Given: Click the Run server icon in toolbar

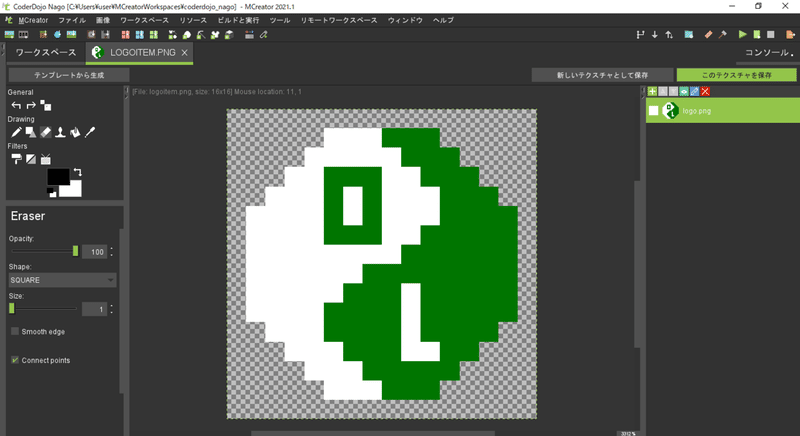Looking at the screenshot, I should pos(757,34).
